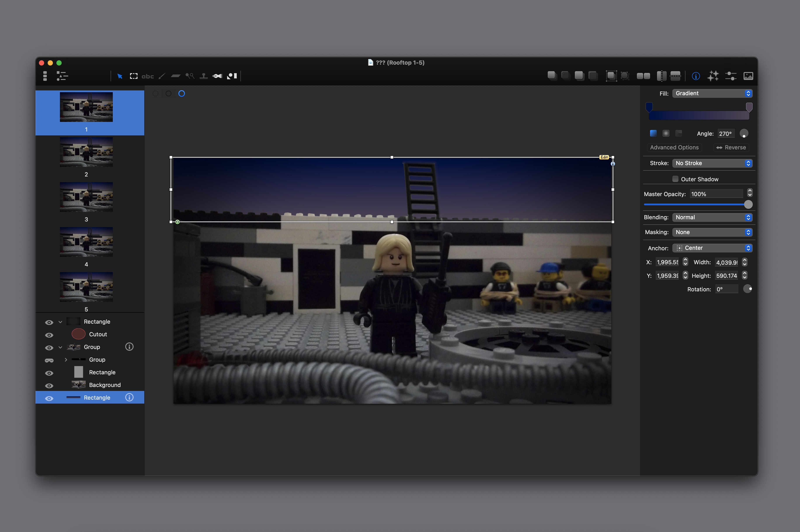This screenshot has height=532, width=800.
Task: Select the paintbrush tool in toolbar
Action: (x=162, y=76)
